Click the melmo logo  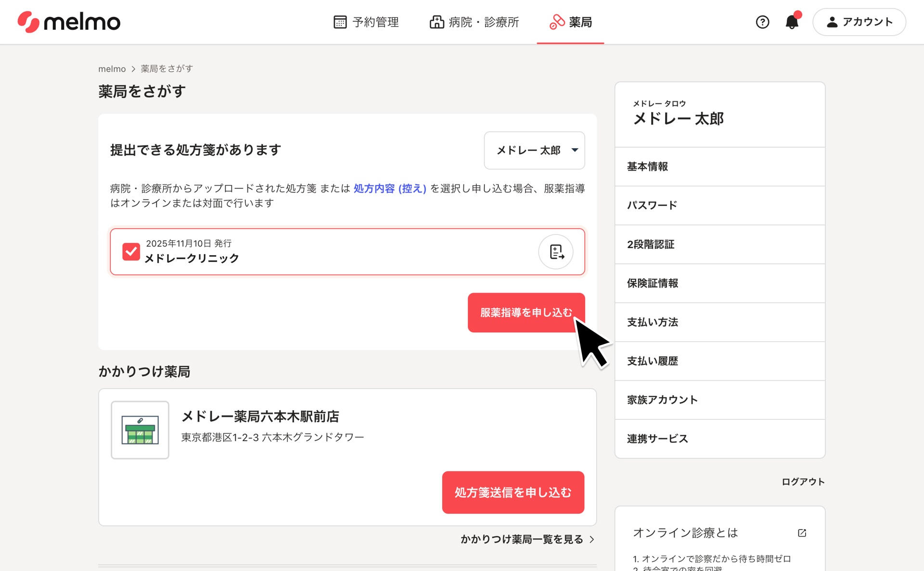tap(69, 22)
